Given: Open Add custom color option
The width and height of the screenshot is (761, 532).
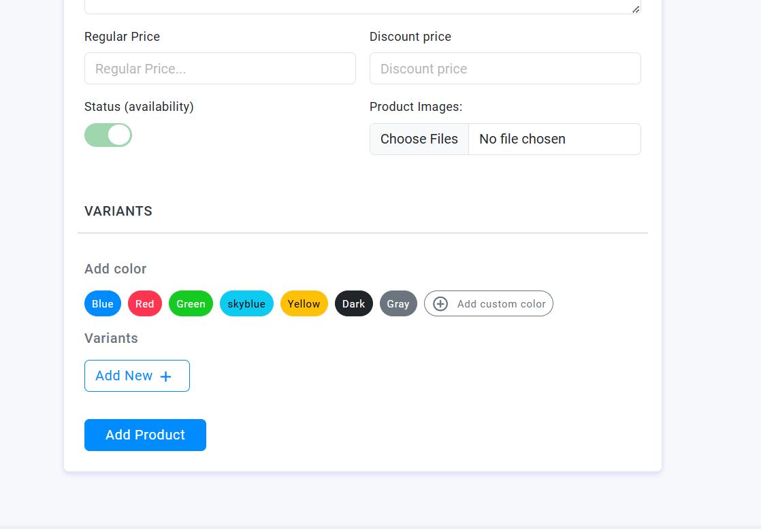Looking at the screenshot, I should click(x=501, y=304).
